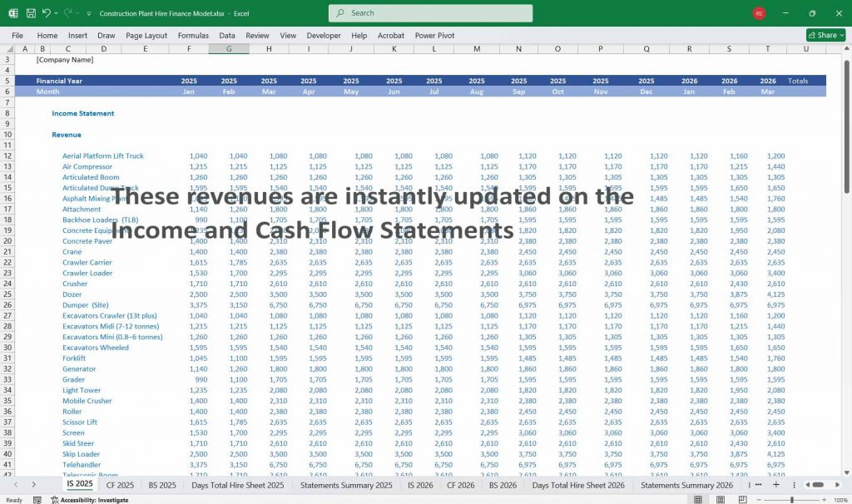This screenshot has height=504, width=852.
Task: Click the RS user account avatar
Action: point(759,13)
